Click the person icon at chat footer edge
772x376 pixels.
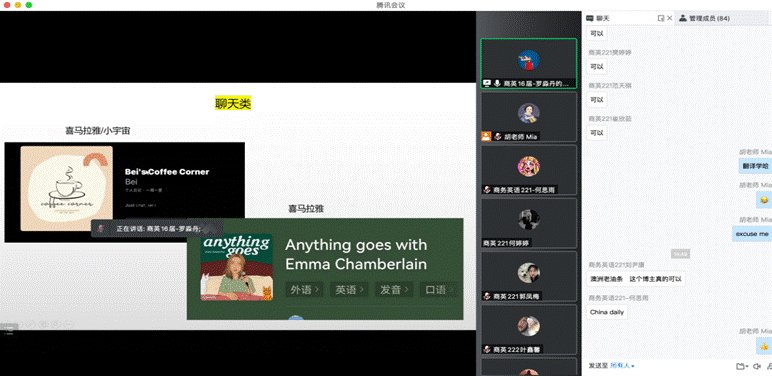pos(769,366)
